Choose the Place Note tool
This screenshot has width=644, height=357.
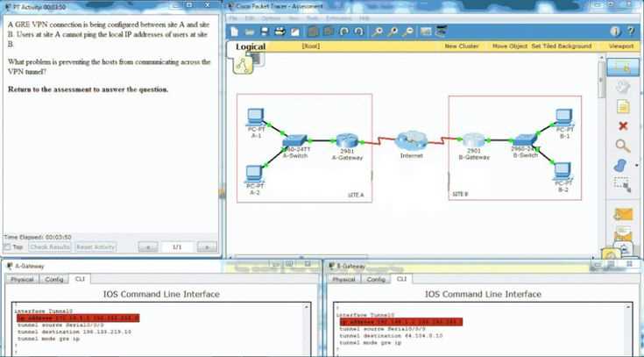[623, 106]
